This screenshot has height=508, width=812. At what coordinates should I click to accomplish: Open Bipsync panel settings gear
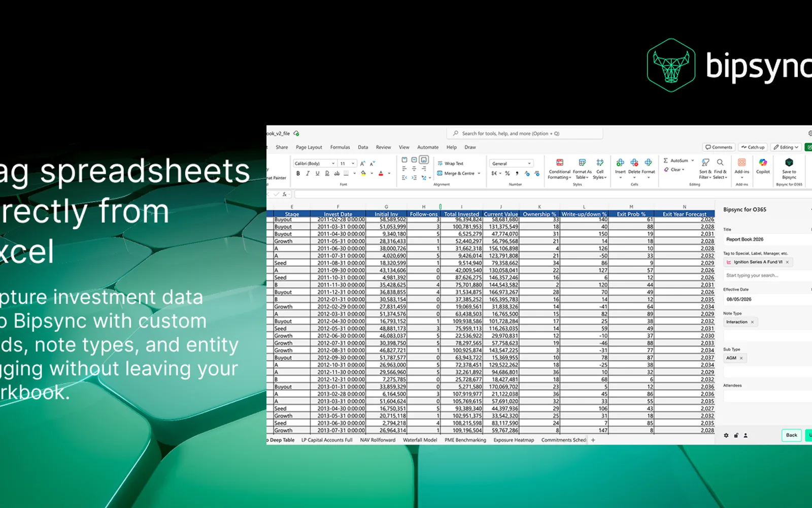tap(726, 435)
